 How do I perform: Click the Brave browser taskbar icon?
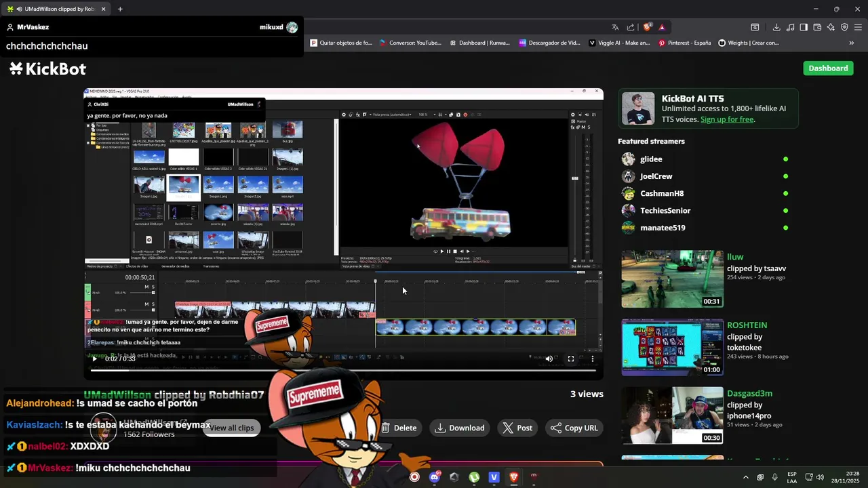click(x=513, y=477)
